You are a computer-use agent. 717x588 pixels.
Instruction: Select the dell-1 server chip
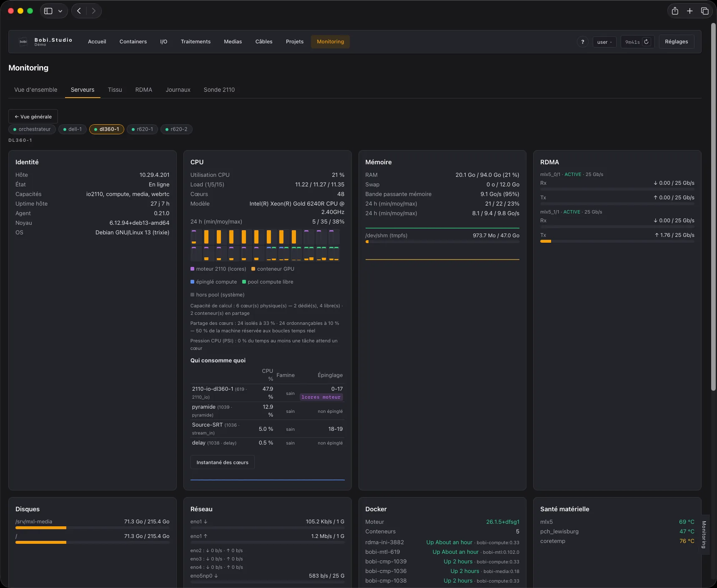click(73, 129)
